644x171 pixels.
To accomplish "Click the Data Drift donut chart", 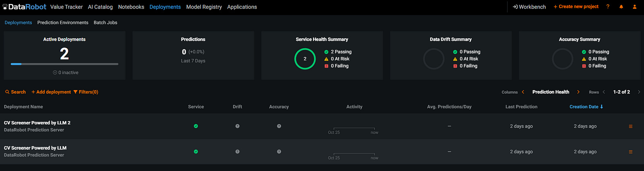I will [434, 59].
